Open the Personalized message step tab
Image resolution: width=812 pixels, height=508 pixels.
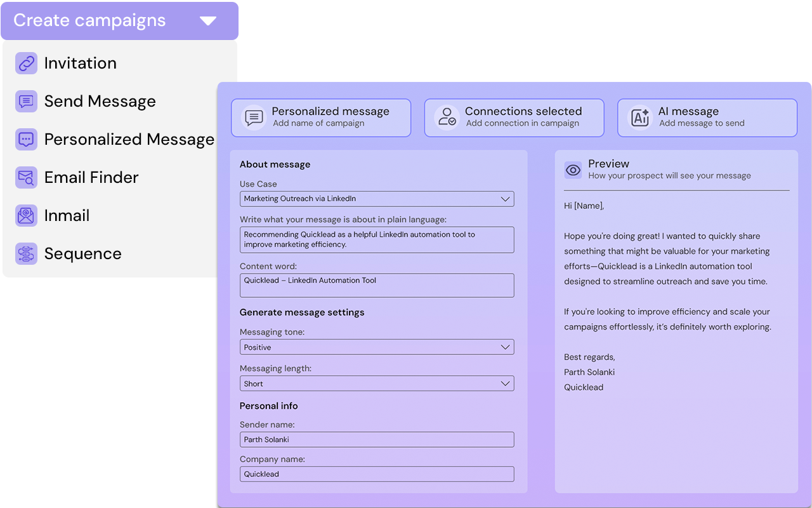tap(321, 117)
